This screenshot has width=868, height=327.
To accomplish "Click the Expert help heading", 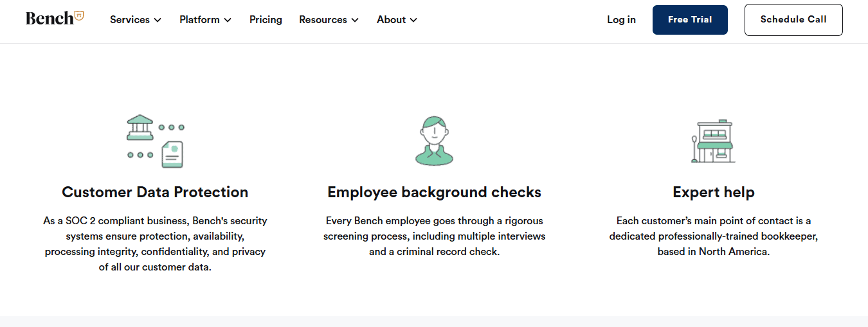I will click(x=714, y=192).
